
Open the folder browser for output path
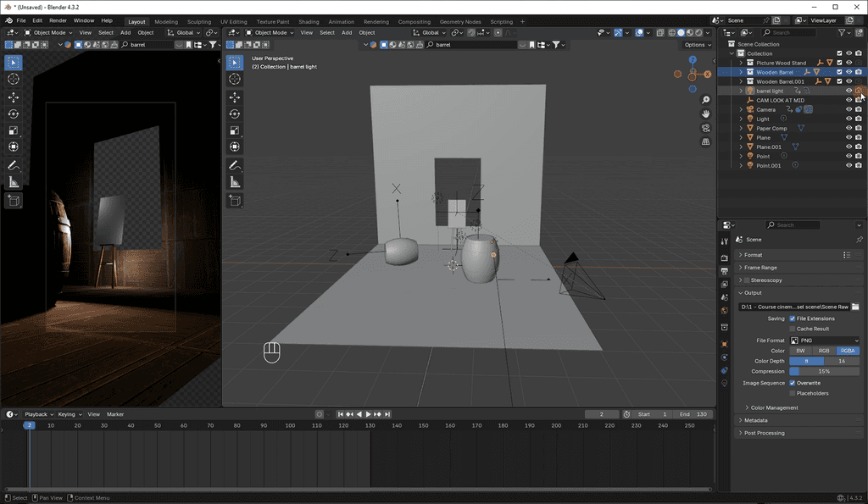tap(855, 307)
